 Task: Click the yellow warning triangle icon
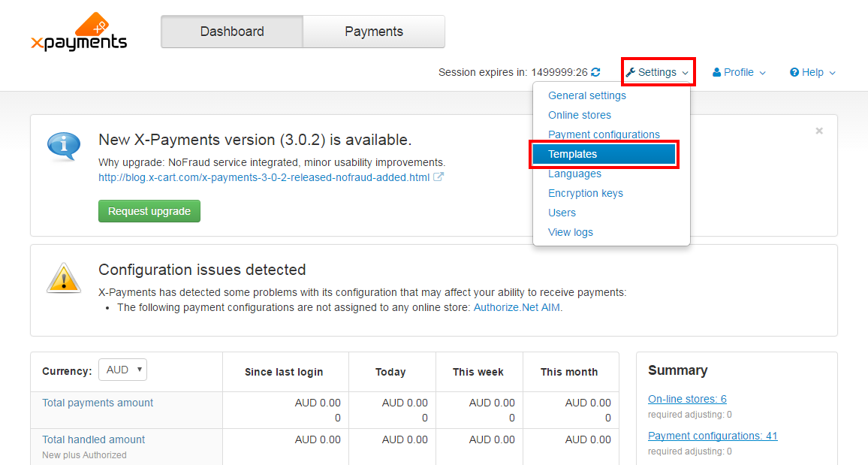coord(64,278)
